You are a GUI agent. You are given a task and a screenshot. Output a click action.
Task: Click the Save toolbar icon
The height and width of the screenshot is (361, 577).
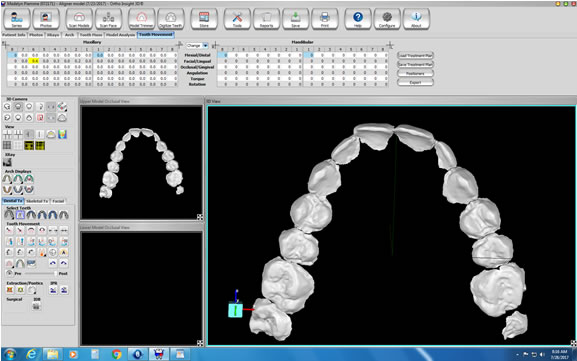(295, 19)
